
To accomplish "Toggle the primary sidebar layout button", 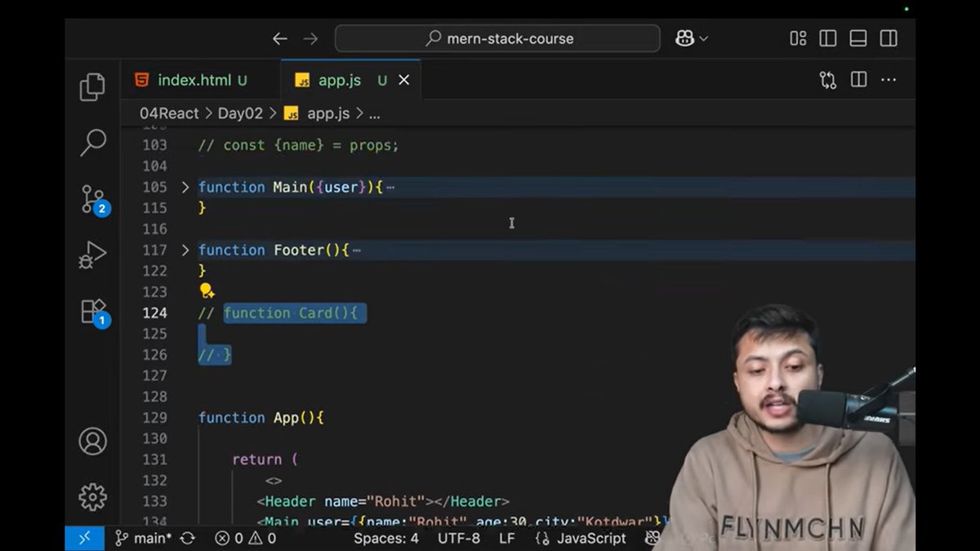I will click(x=828, y=38).
